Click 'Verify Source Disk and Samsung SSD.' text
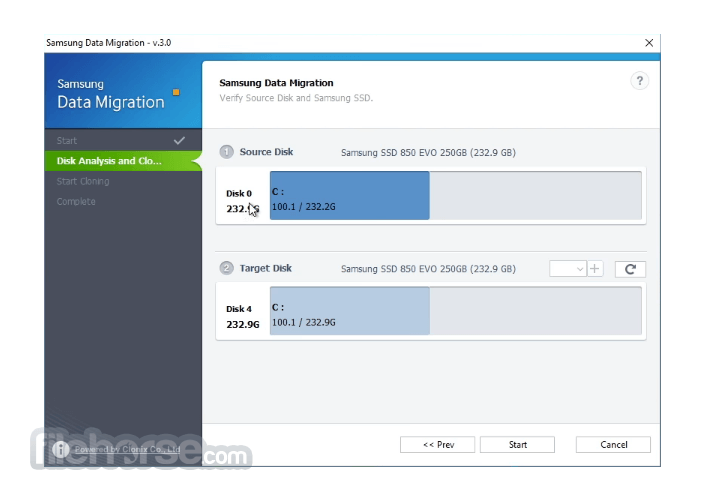The width and height of the screenshot is (701, 500). pyautogui.click(x=296, y=98)
